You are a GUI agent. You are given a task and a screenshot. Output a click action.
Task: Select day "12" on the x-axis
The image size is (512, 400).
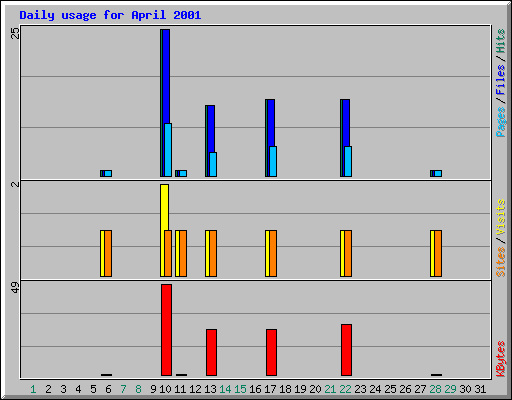point(195,389)
